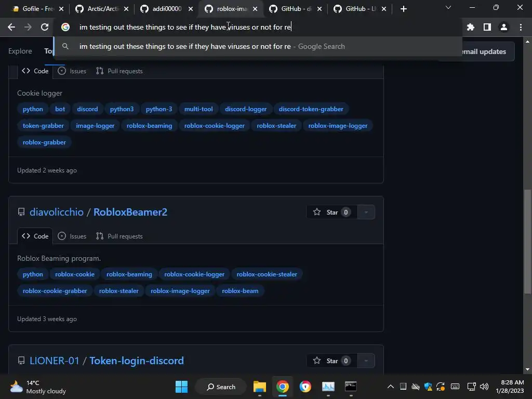Open the monitoring app taskbar icon
Screen dimensions: 532x399
328,387
